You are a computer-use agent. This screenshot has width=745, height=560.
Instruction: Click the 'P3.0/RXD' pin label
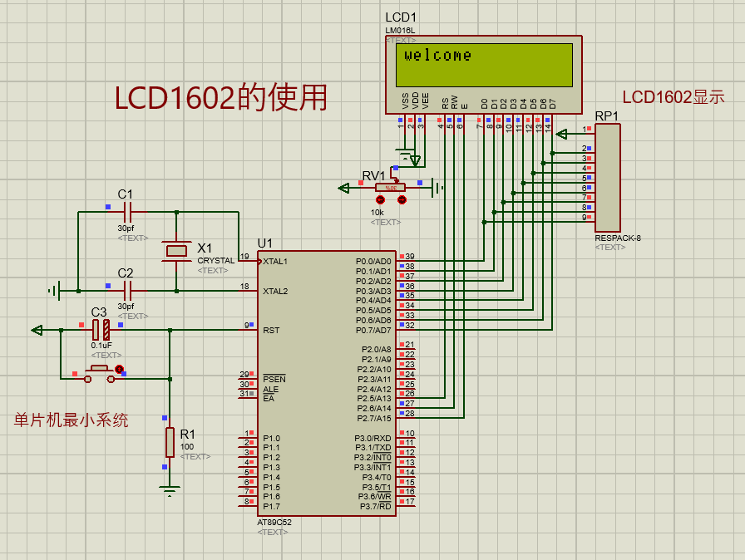pos(372,438)
